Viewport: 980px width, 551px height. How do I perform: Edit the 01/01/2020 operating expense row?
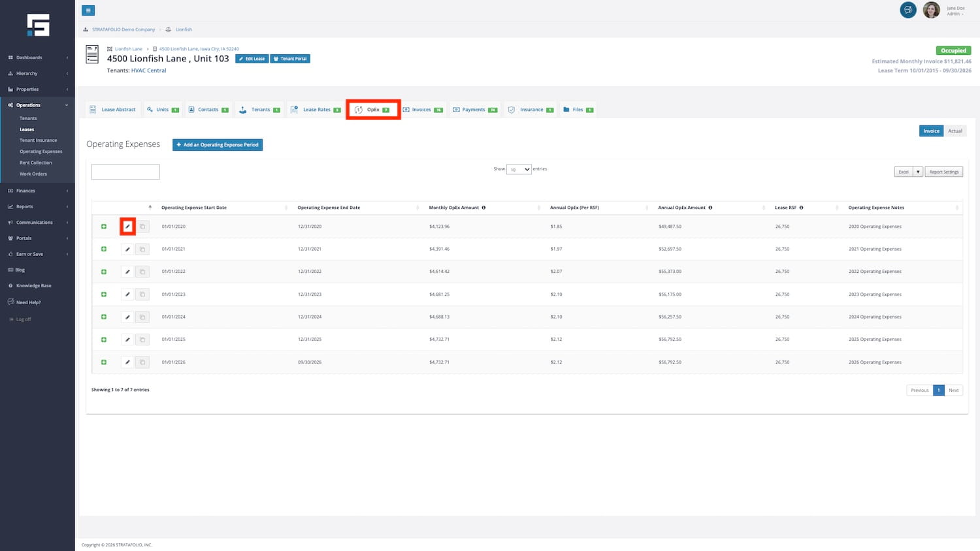pyautogui.click(x=127, y=227)
